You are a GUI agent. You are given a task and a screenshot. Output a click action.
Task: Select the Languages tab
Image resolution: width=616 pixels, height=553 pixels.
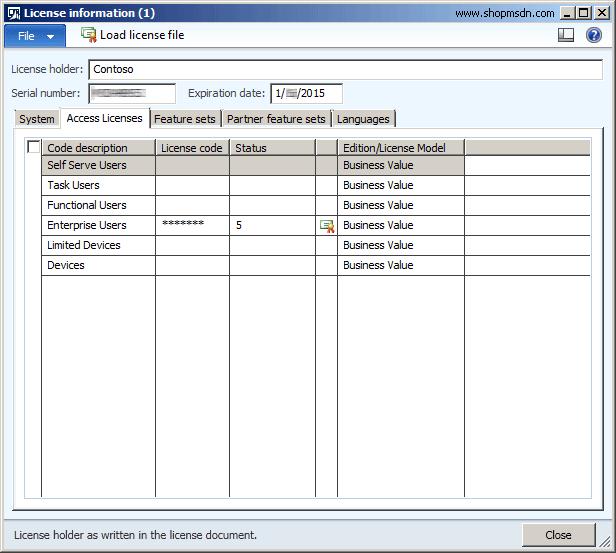pos(363,119)
